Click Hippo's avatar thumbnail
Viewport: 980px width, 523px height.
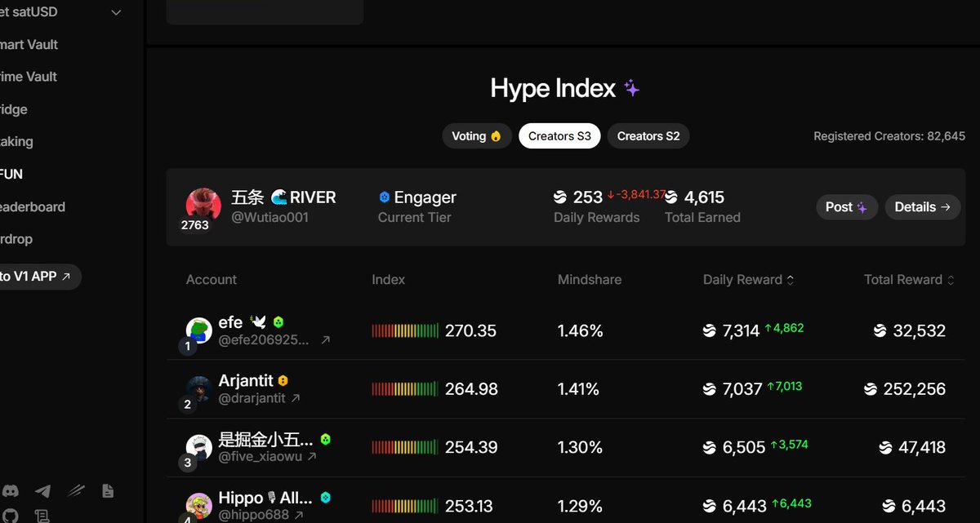click(x=198, y=506)
